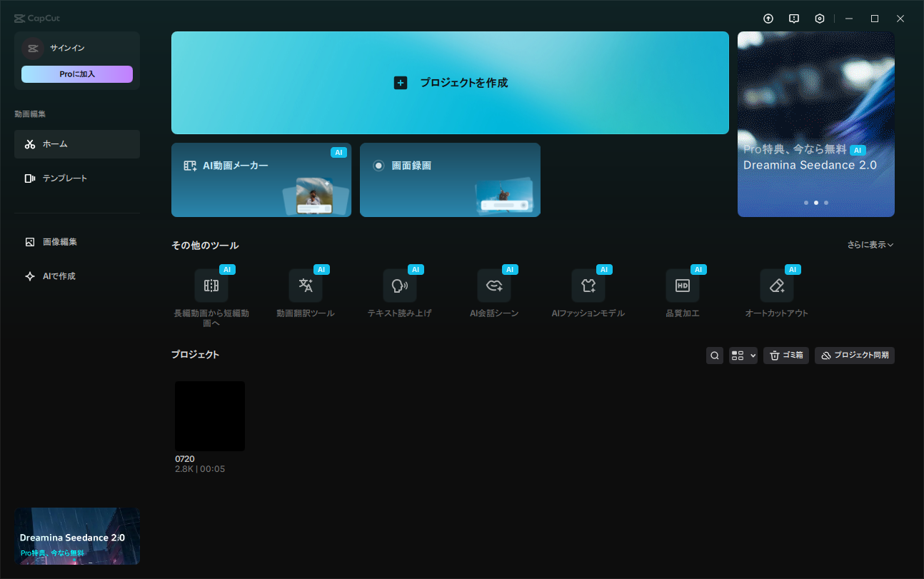Viewport: 924px width, 579px height.
Task: Click the プロジェクト section heading
Action: (195, 355)
